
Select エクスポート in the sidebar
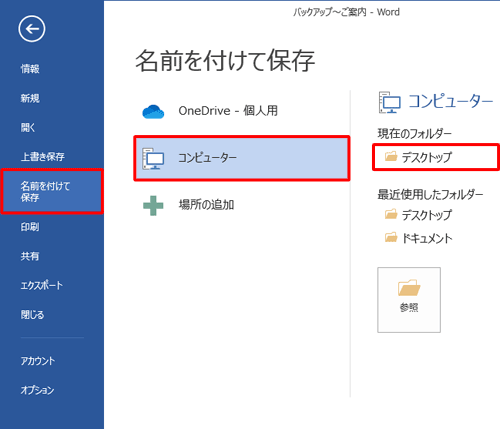(x=42, y=285)
